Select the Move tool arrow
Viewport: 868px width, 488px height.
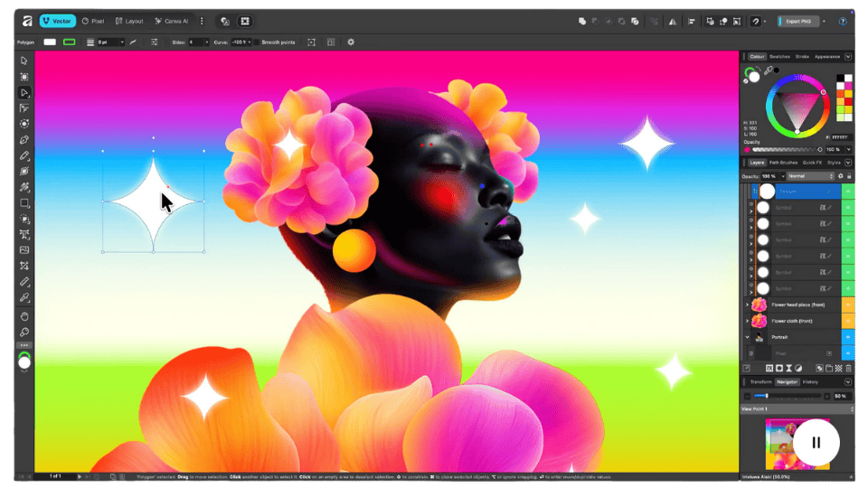pos(24,61)
